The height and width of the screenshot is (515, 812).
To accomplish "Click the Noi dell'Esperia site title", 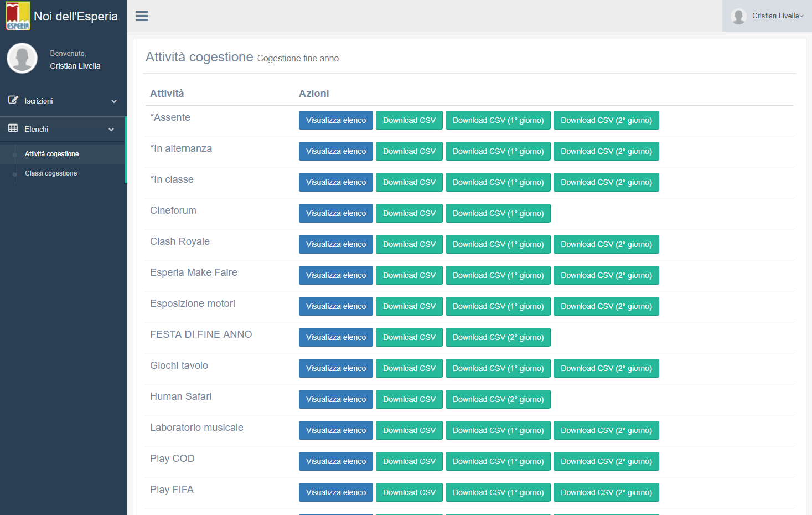I will (76, 16).
